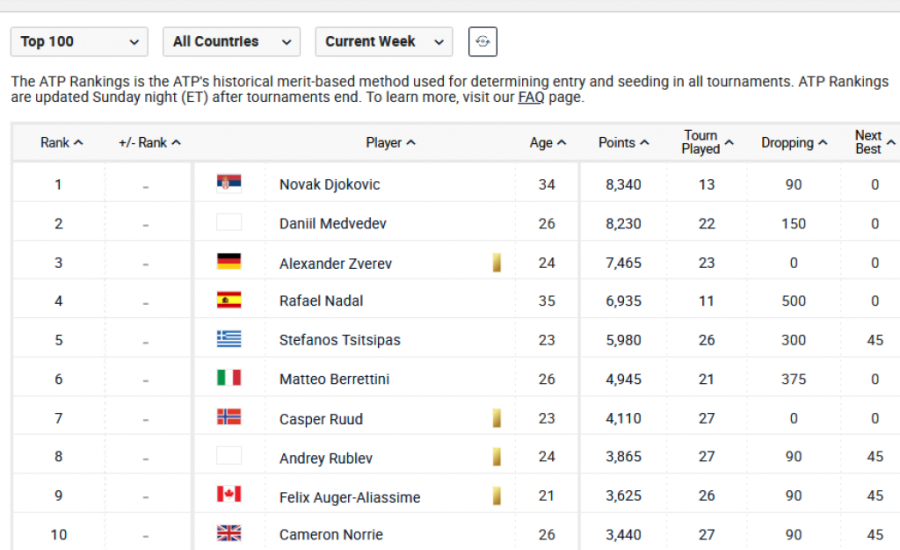Click Ruud's points value 4,110

point(623,418)
